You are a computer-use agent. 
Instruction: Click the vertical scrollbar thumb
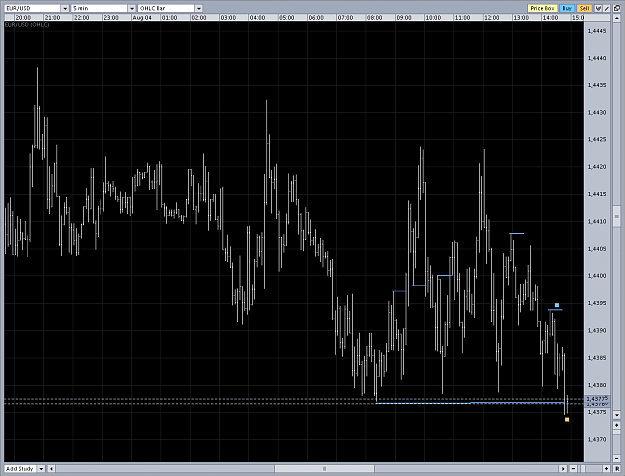(x=617, y=216)
